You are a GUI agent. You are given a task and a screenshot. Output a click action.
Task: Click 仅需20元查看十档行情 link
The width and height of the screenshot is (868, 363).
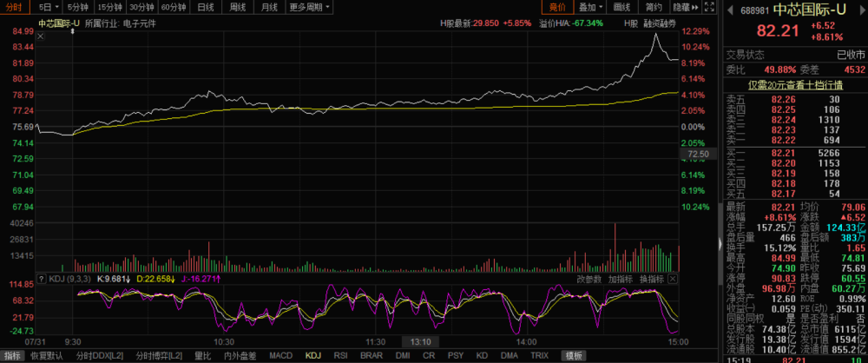(795, 85)
